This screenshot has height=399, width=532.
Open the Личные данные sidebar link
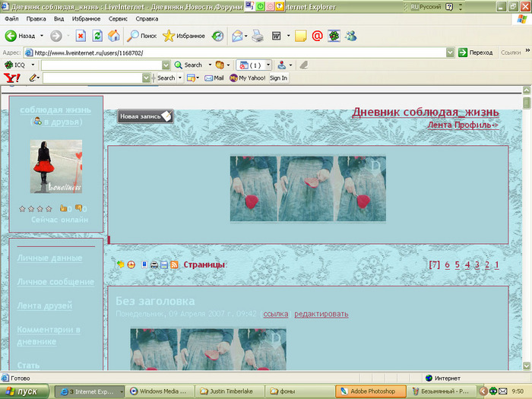tap(49, 258)
